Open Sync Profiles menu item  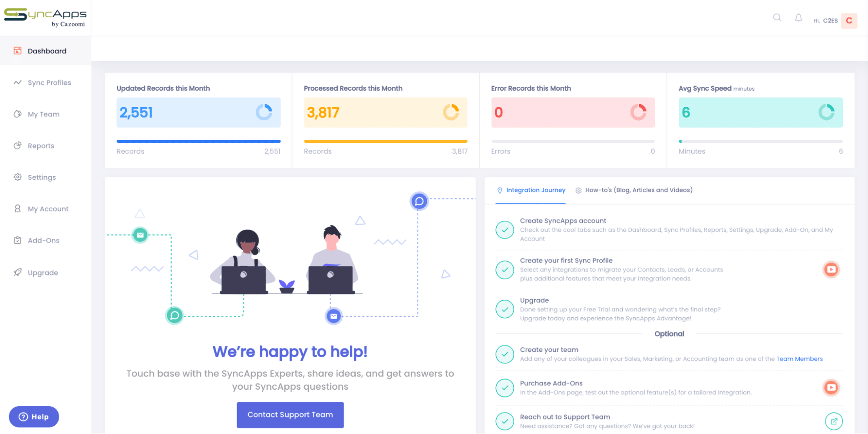(x=46, y=82)
